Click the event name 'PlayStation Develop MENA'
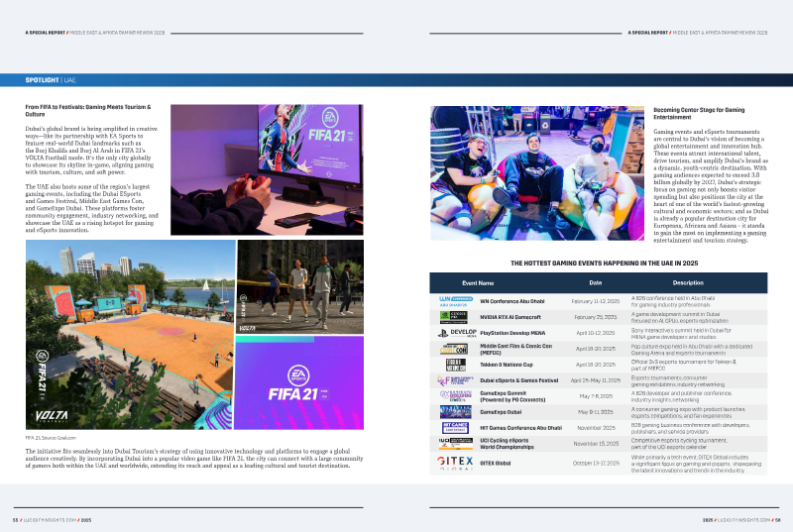This screenshot has height=532, width=793. 512,333
